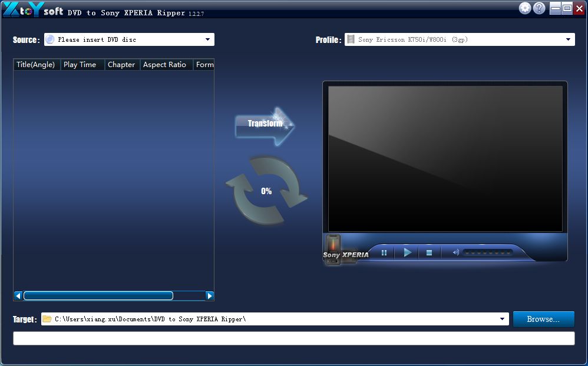Screen dimensions: 588x366
Task: Click the circular conversion progress icon
Action: [266, 191]
